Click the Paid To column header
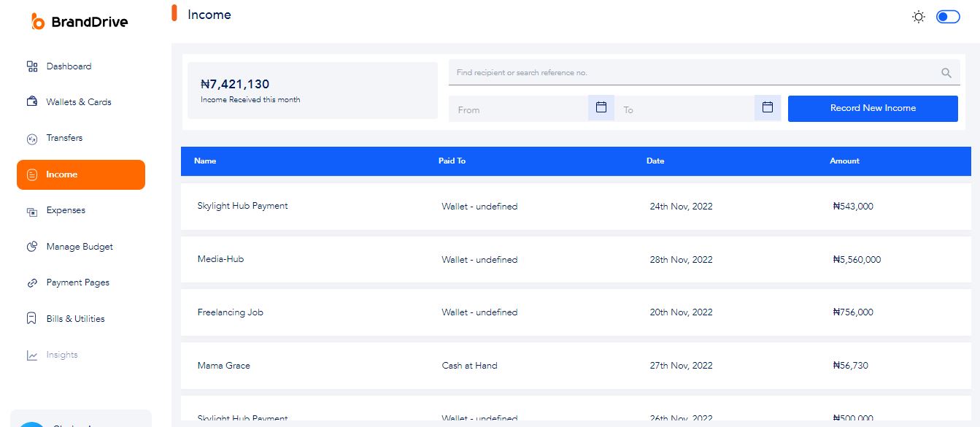 click(x=452, y=161)
